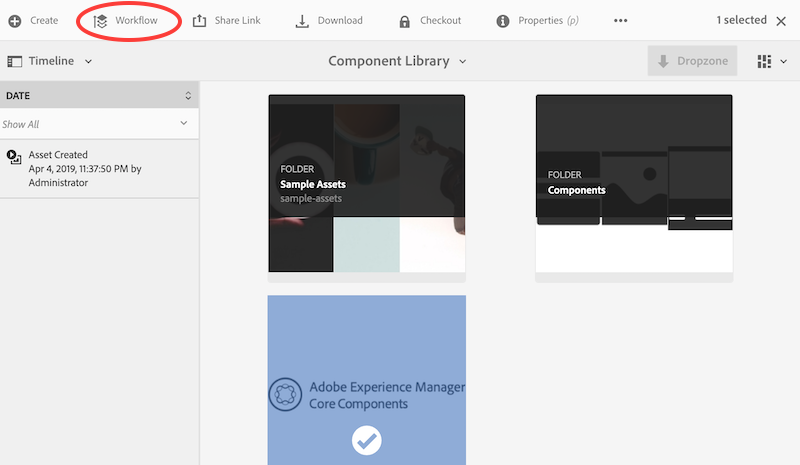Image resolution: width=800 pixels, height=465 pixels.
Task: Click the Asset Created event icon
Action: point(14,156)
